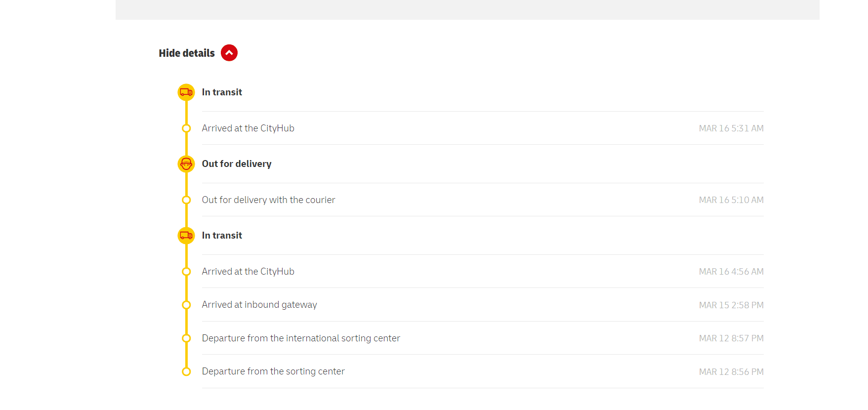
Task: Click the MAR 12 8:56 PM timestamp
Action: 731,372
